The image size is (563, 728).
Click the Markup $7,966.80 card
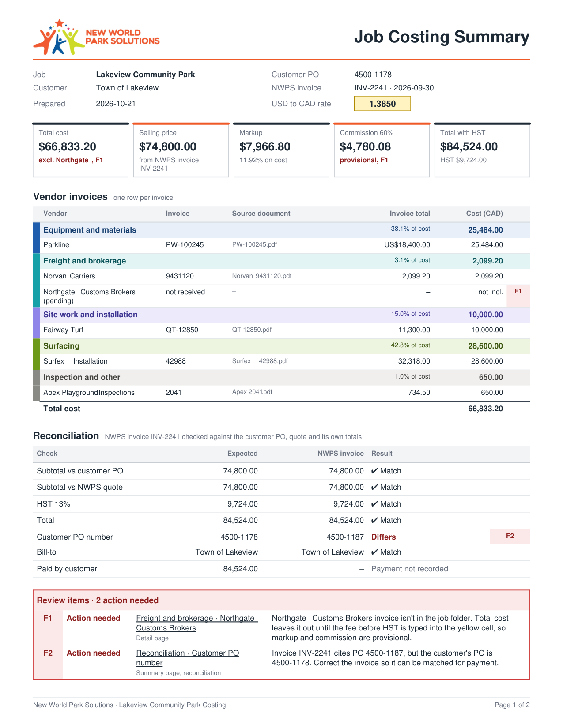(281, 150)
